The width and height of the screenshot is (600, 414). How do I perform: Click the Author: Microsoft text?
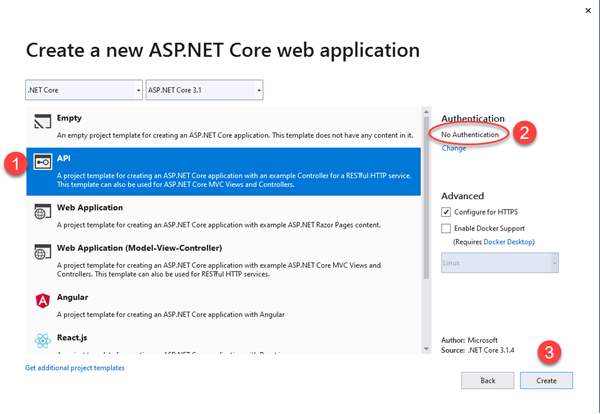tap(470, 340)
